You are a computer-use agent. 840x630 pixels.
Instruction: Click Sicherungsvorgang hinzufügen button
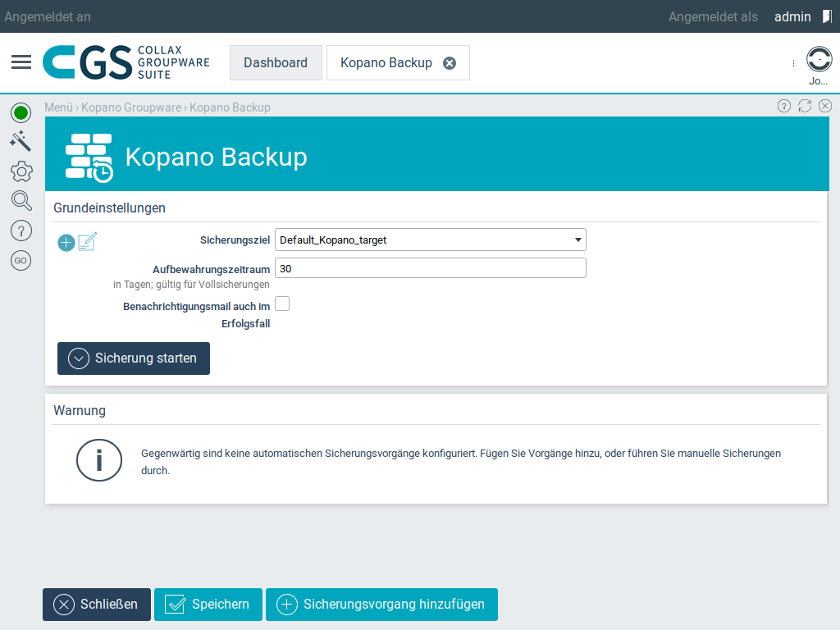click(x=382, y=605)
